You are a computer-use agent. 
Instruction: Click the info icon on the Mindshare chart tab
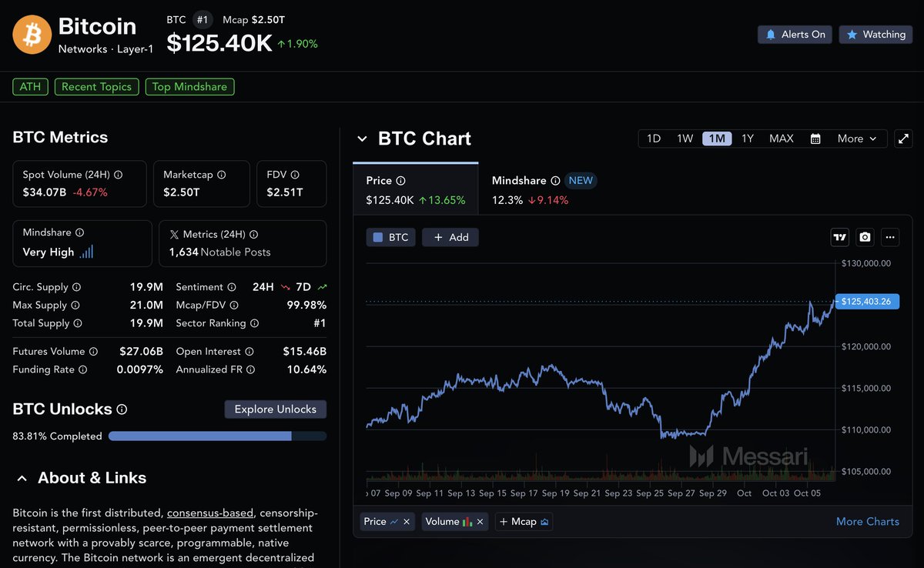point(554,181)
